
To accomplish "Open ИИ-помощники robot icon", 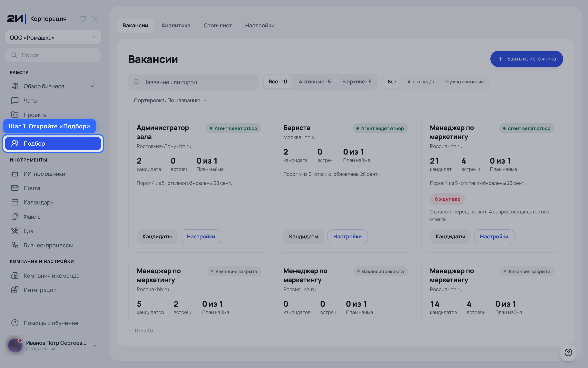I will coord(15,174).
